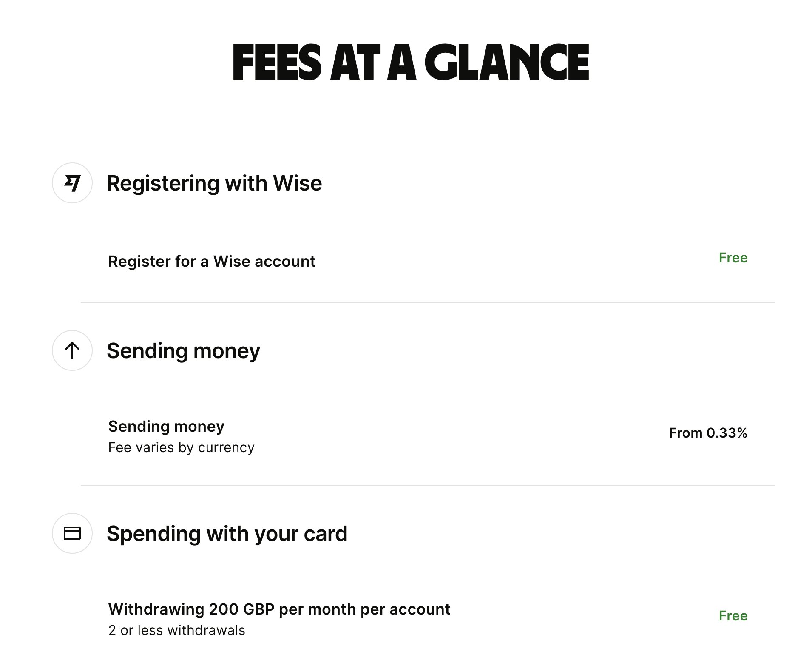Click the green Free label for registration

point(733,258)
